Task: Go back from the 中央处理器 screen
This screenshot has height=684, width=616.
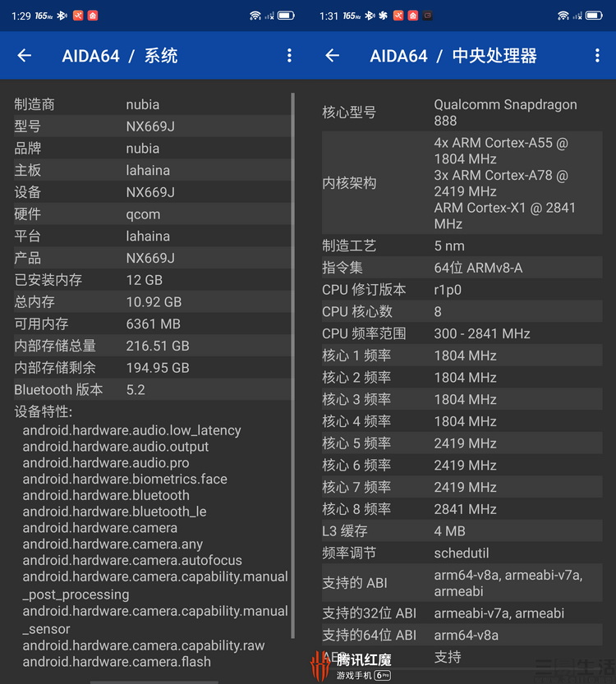Action: click(333, 55)
